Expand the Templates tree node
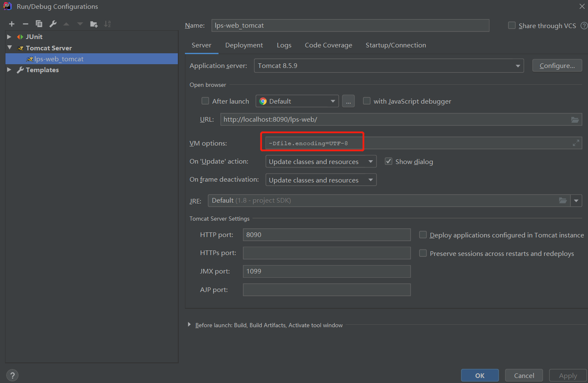The height and width of the screenshot is (383, 588). coord(9,70)
